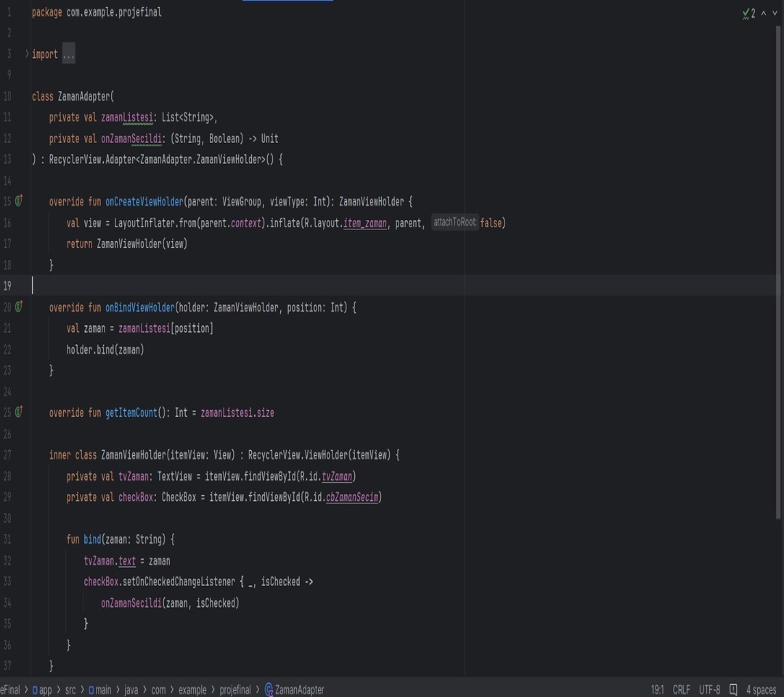Click the override gutter icon beside getItemCount
The image size is (784, 697).
click(19, 412)
